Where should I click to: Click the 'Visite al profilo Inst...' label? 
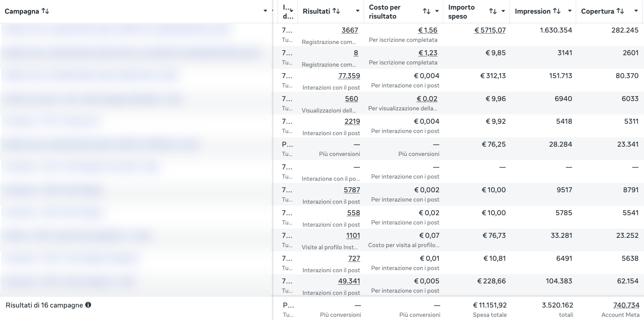[x=330, y=247]
